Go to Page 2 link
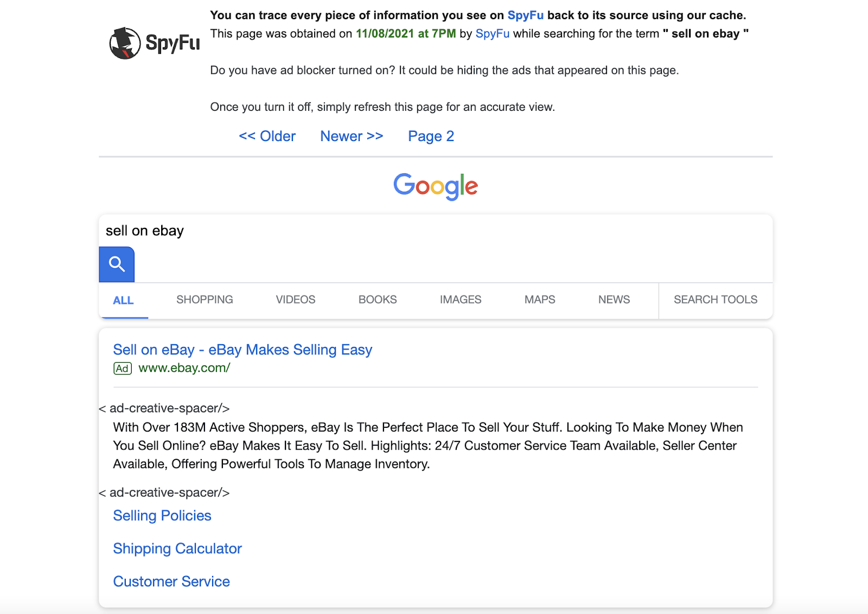 tap(431, 136)
